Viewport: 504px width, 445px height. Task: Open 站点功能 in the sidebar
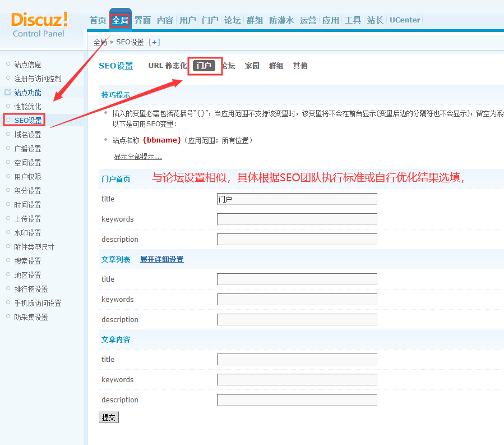pyautogui.click(x=27, y=93)
